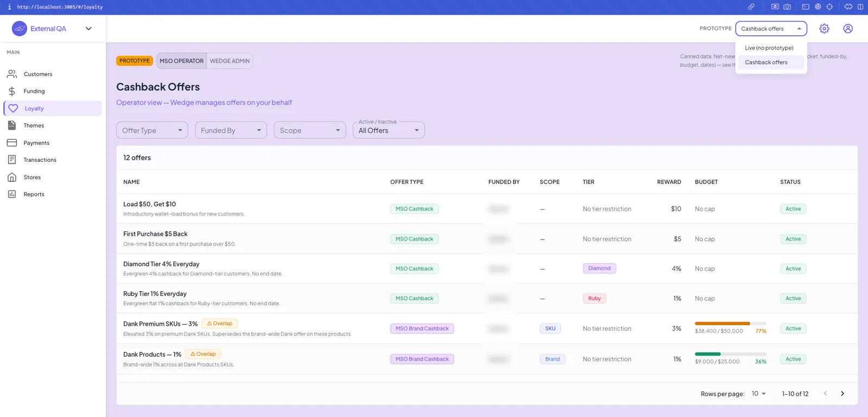Click the '$38,400 / $50,000' budget text

pos(719,331)
